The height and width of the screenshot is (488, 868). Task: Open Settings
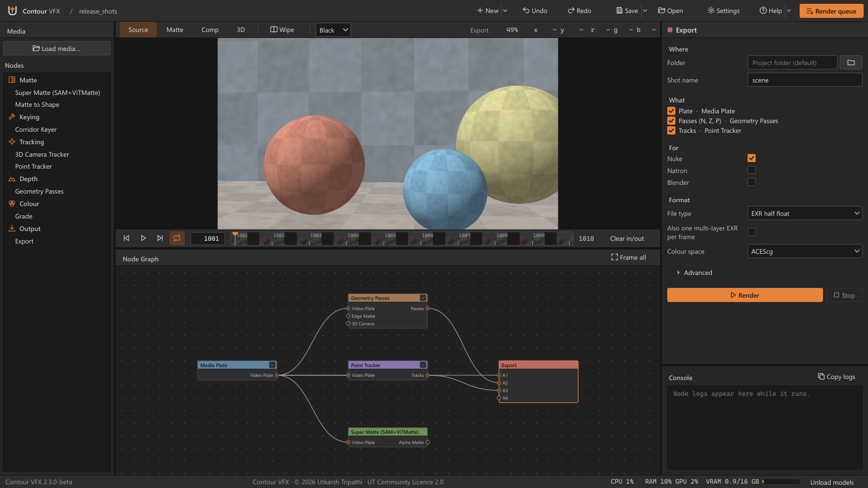pyautogui.click(x=724, y=11)
